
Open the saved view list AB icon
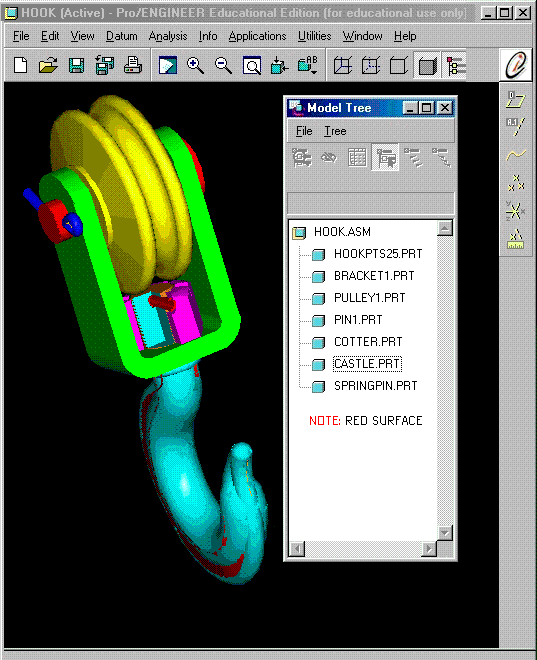click(308, 65)
